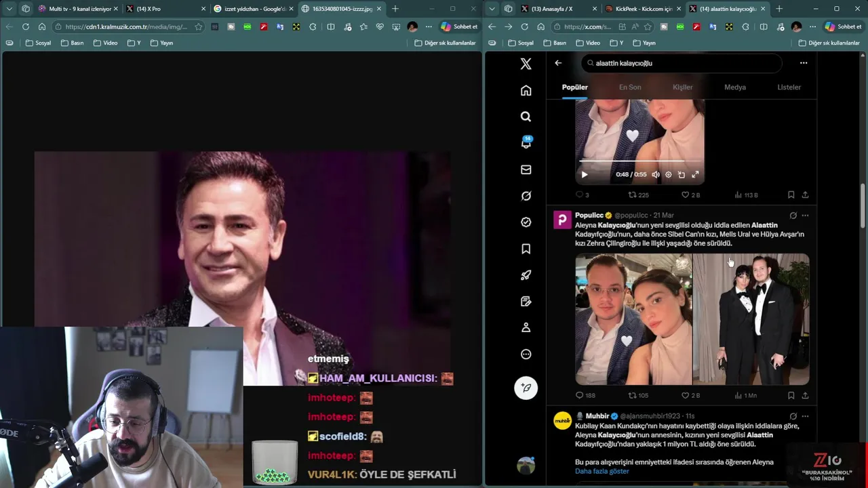Switch to the Kişiler tab

click(x=682, y=87)
